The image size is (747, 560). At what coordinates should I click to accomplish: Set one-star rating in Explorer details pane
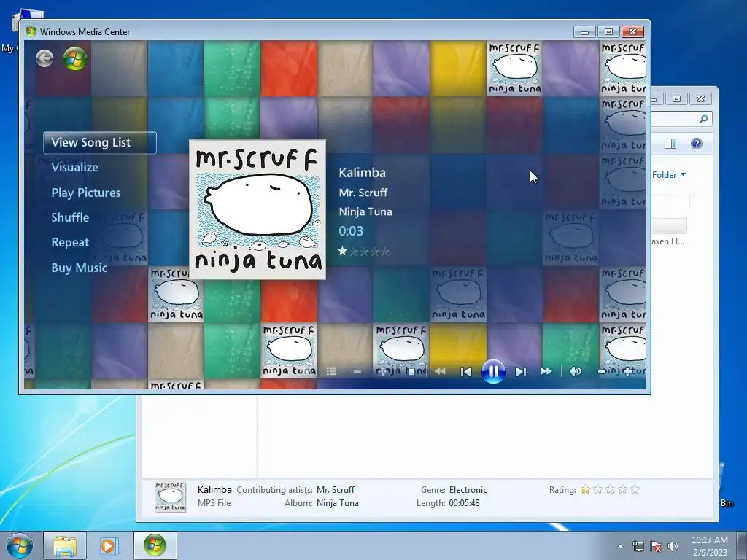pos(586,489)
